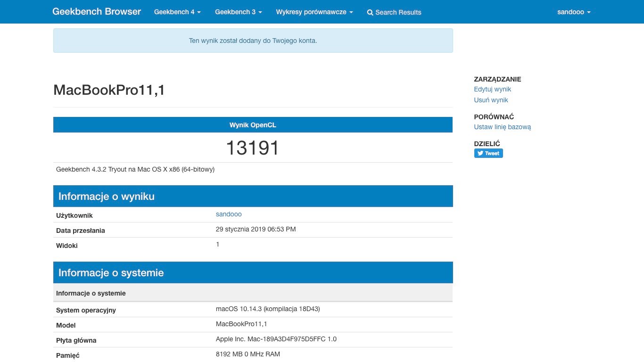Click the DZIELIĆ sidebar heading
The width and height of the screenshot is (644, 362).
coord(487,143)
